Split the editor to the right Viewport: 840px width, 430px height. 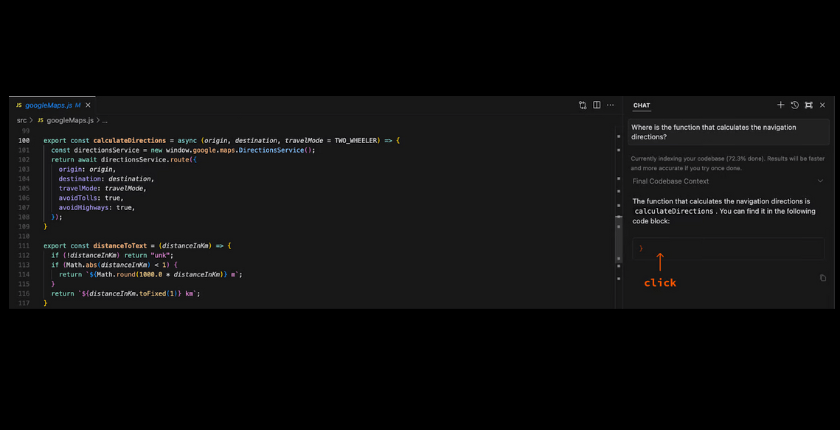(597, 105)
